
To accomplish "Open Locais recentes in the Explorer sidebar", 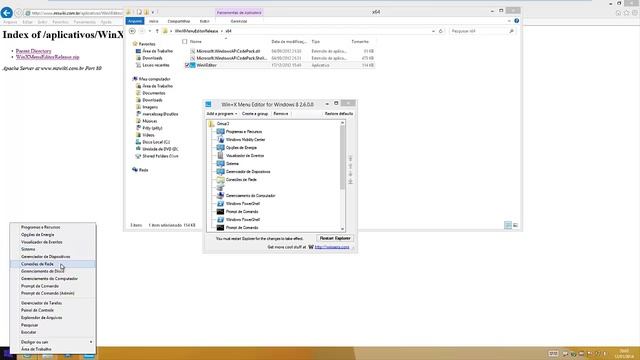I will click(156, 65).
